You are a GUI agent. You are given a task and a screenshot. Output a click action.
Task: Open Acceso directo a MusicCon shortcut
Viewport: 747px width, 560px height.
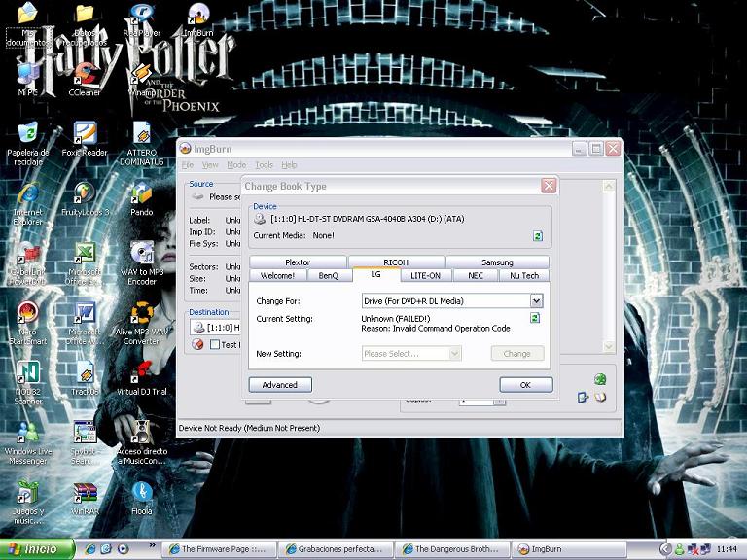point(141,443)
